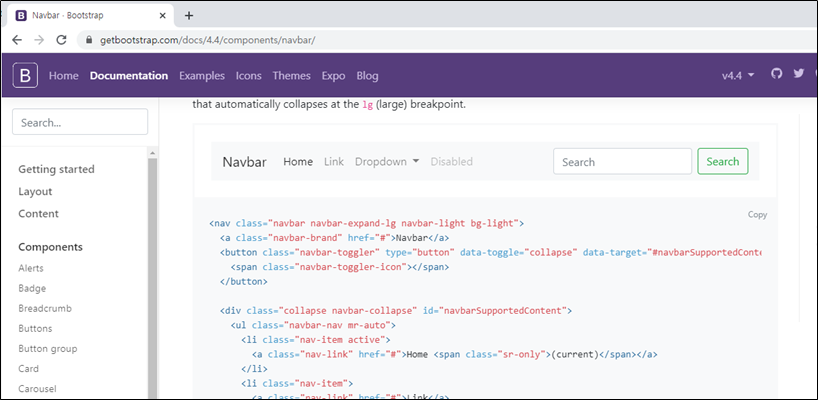818x400 pixels.
Task: Expand Layout in the sidebar
Action: pos(35,191)
